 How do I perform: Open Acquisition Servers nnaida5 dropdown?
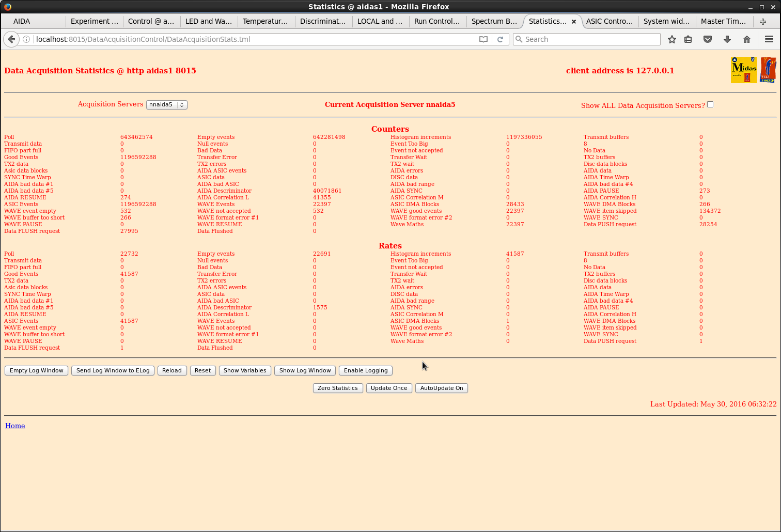pos(167,104)
